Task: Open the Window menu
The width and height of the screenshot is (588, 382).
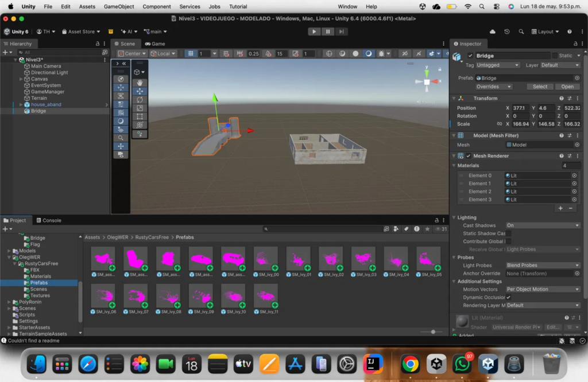Action: click(x=347, y=6)
